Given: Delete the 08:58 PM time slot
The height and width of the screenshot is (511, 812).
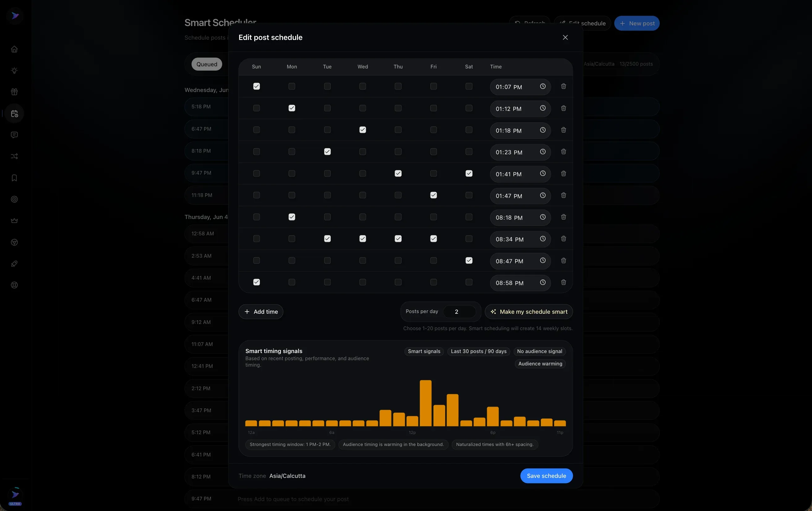Looking at the screenshot, I should 564,282.
